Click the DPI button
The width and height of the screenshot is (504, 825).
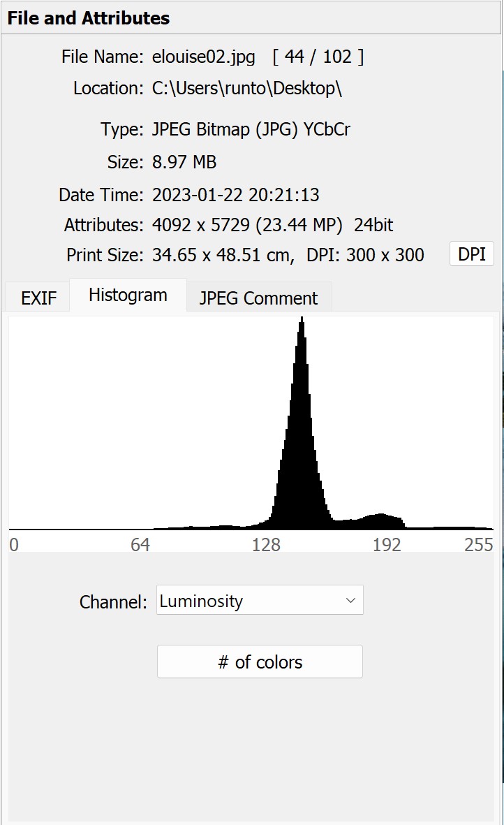[471, 254]
